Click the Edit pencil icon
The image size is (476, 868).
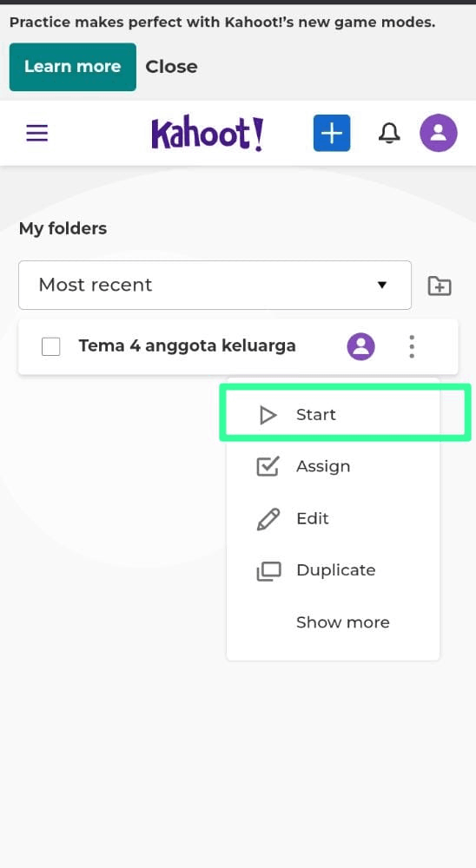pyautogui.click(x=268, y=519)
